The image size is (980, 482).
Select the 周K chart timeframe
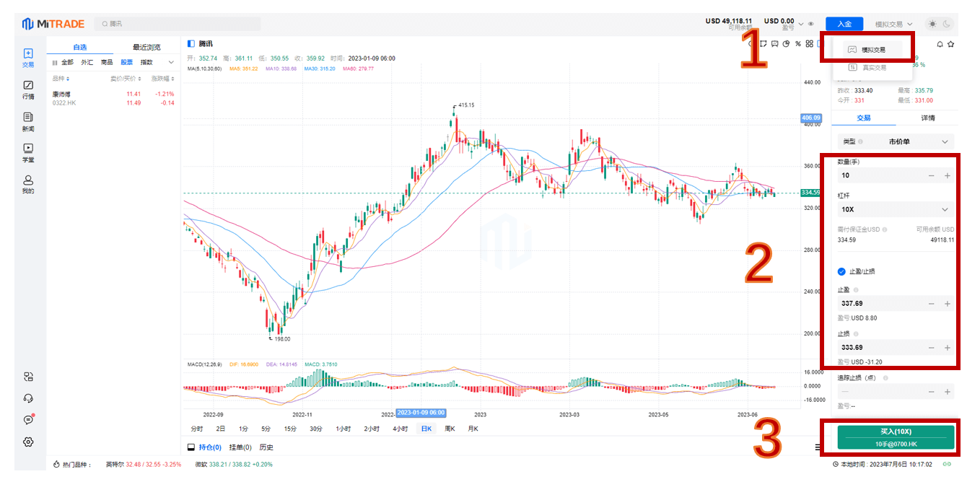450,429
